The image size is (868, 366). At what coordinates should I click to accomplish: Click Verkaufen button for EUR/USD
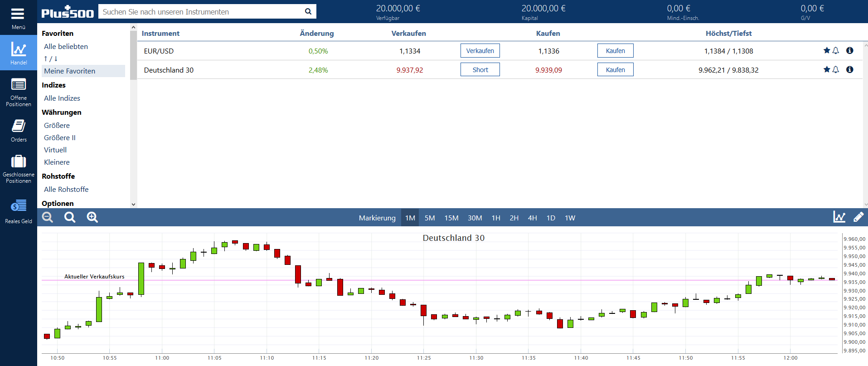coord(480,51)
